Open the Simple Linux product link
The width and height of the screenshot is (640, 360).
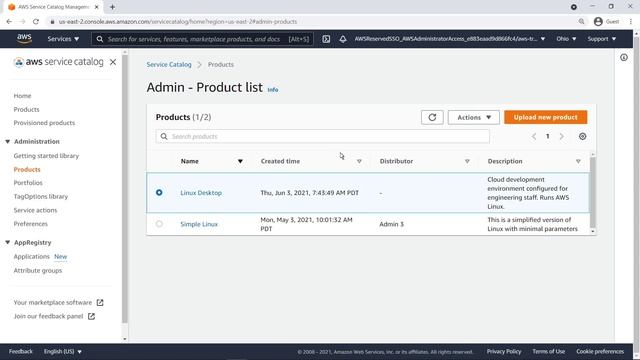[199, 224]
